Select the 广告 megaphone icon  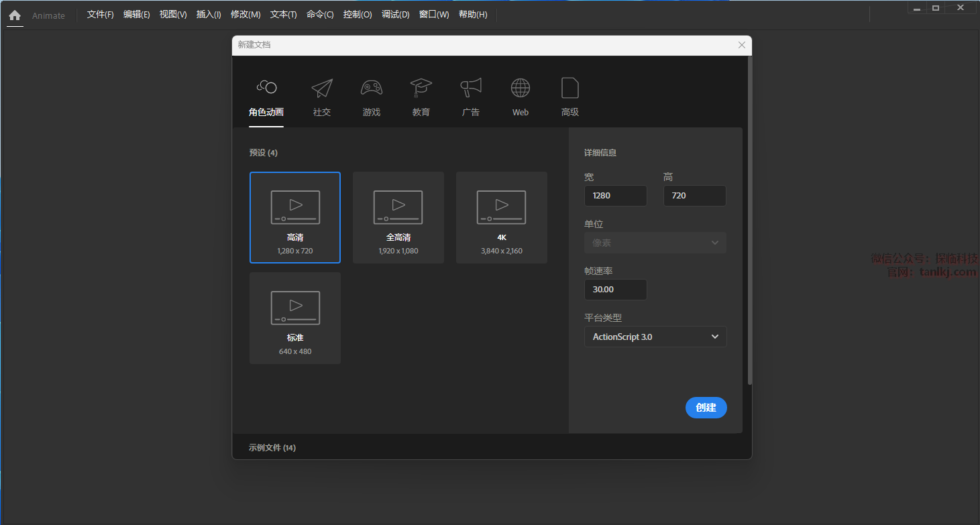pyautogui.click(x=471, y=88)
